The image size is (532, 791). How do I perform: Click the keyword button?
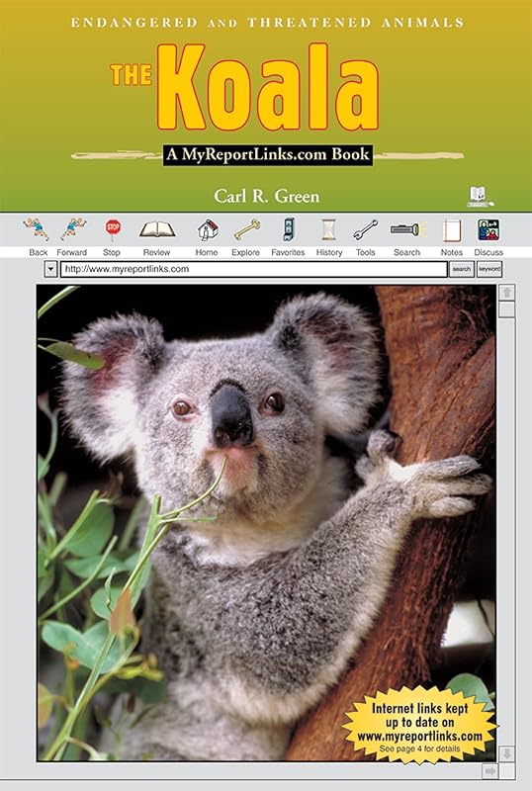click(x=489, y=269)
